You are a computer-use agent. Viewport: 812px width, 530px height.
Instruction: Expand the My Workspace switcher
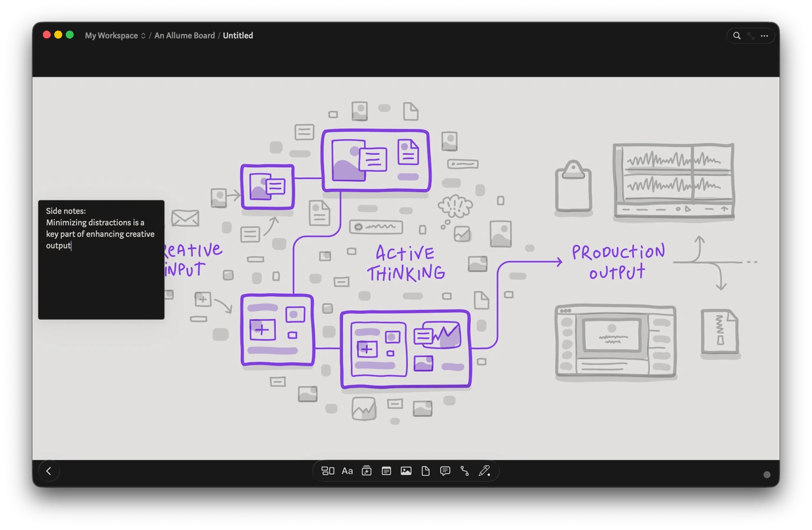tap(115, 35)
